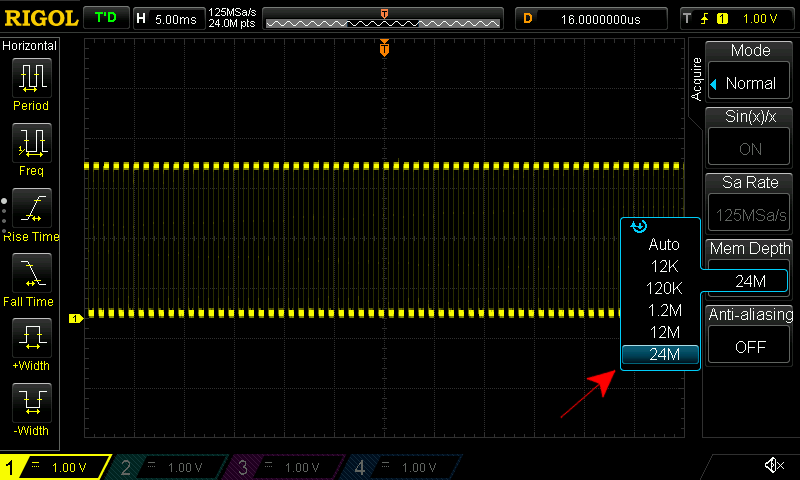Click the RIGOL logo
800x480 pixels.
coord(41,18)
